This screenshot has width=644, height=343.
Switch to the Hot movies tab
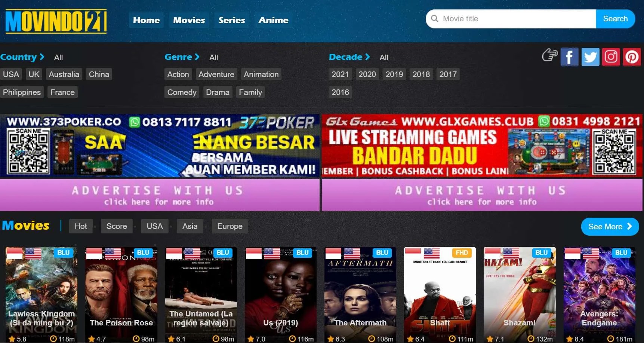81,226
